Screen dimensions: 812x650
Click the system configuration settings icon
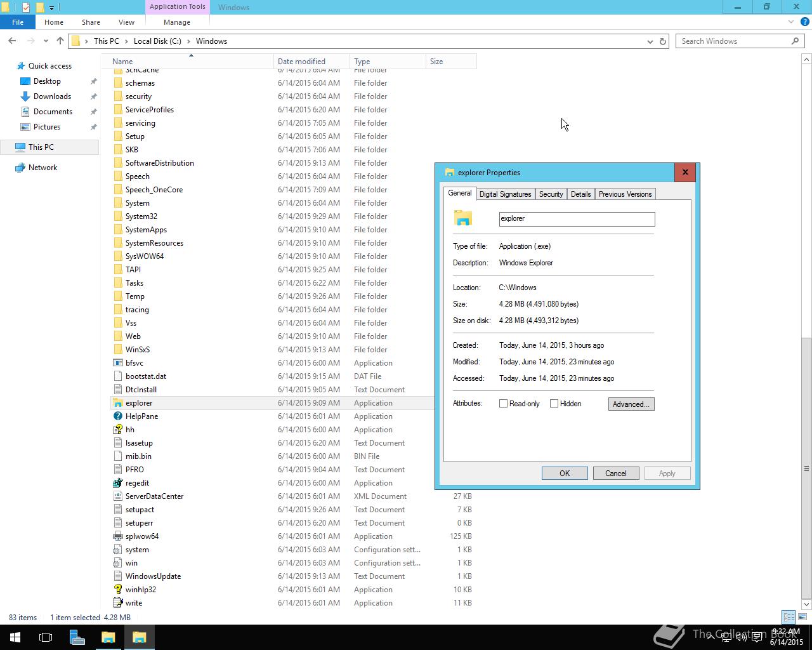pos(117,550)
